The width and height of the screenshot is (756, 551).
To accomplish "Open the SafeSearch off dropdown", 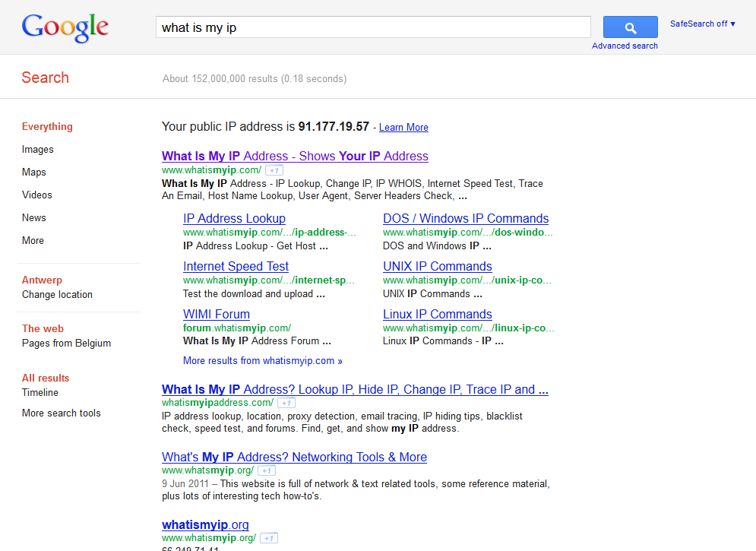I will click(703, 24).
